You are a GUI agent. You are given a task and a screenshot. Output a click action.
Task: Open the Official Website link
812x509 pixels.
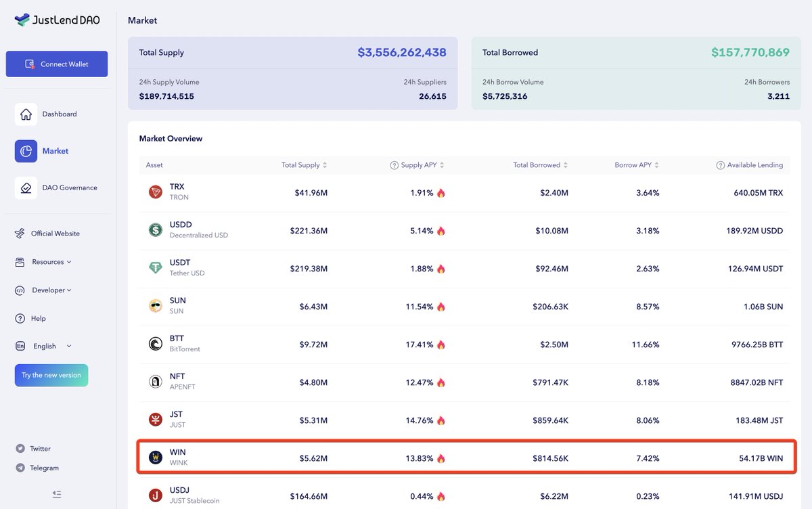click(55, 234)
